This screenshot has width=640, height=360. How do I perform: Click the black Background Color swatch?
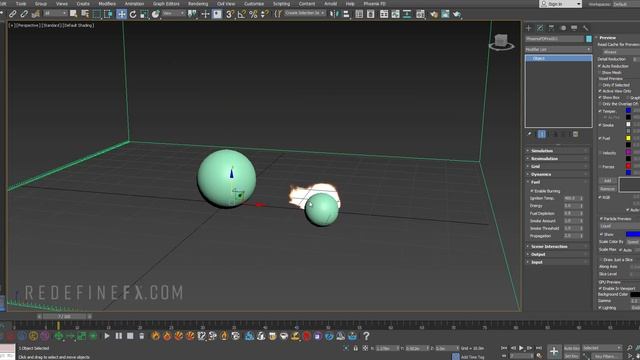(635, 294)
